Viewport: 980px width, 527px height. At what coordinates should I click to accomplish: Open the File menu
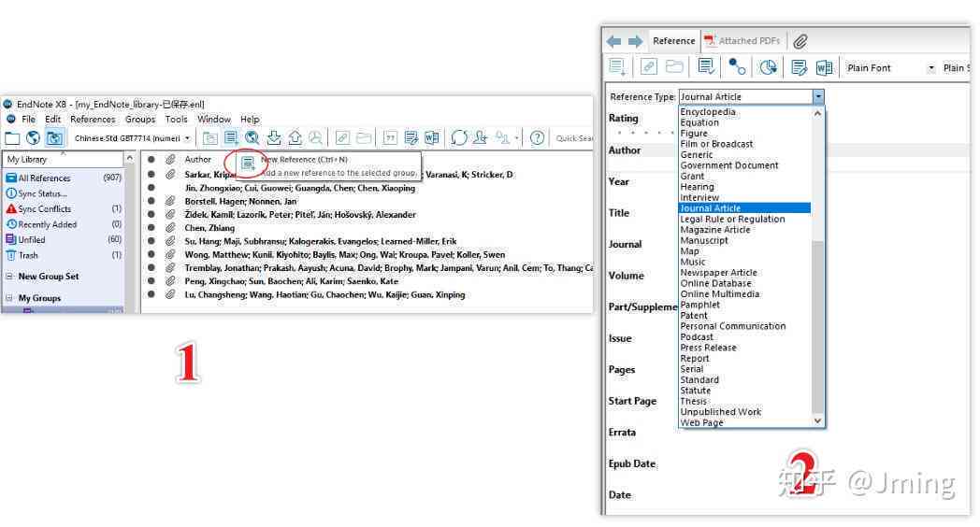point(29,120)
